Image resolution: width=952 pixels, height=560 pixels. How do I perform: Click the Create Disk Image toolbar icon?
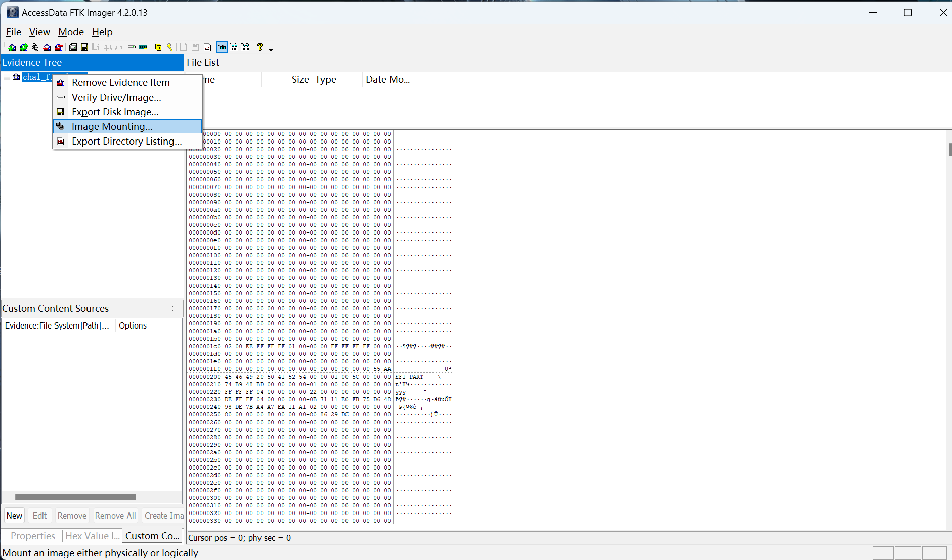[x=73, y=47]
